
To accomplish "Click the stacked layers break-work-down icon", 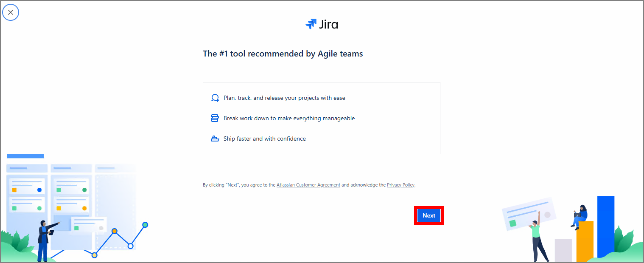I will pos(215,118).
